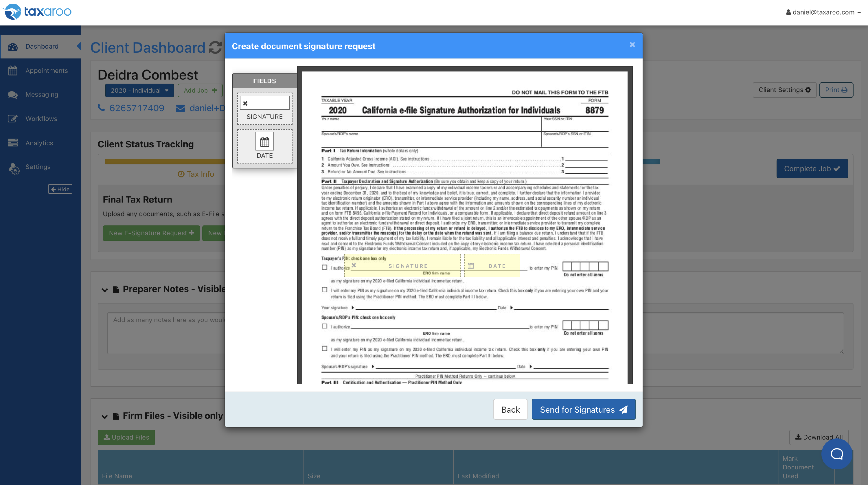
Task: Check the taxpayer 'I authorize' checkbox
Action: (x=325, y=267)
